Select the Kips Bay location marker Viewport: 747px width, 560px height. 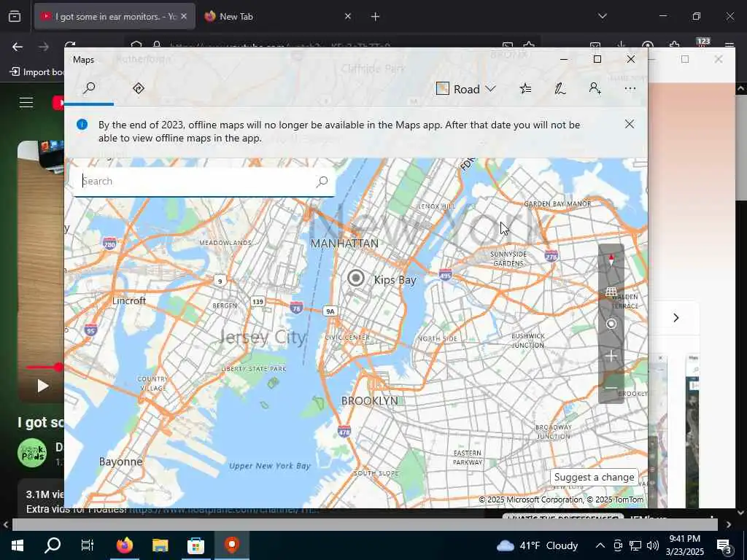(356, 278)
